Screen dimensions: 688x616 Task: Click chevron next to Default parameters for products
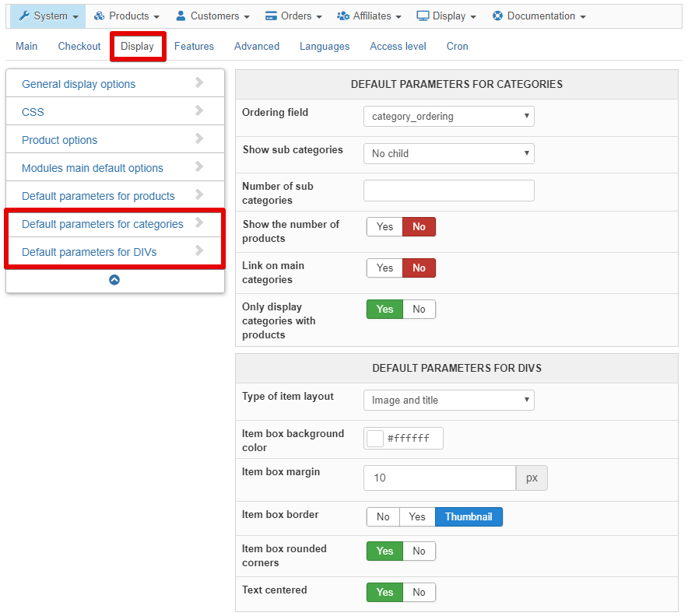(x=199, y=194)
